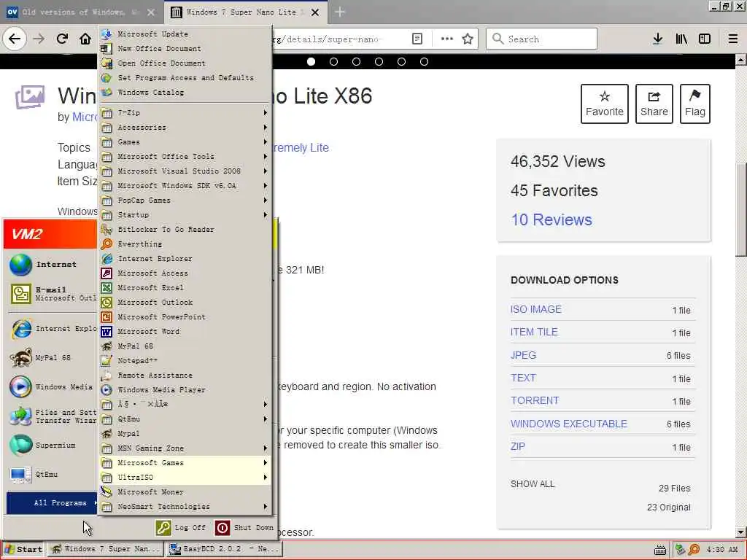The width and height of the screenshot is (747, 560).
Task: Select the Windows 7 Super Nano Lite tab
Action: pos(245,12)
